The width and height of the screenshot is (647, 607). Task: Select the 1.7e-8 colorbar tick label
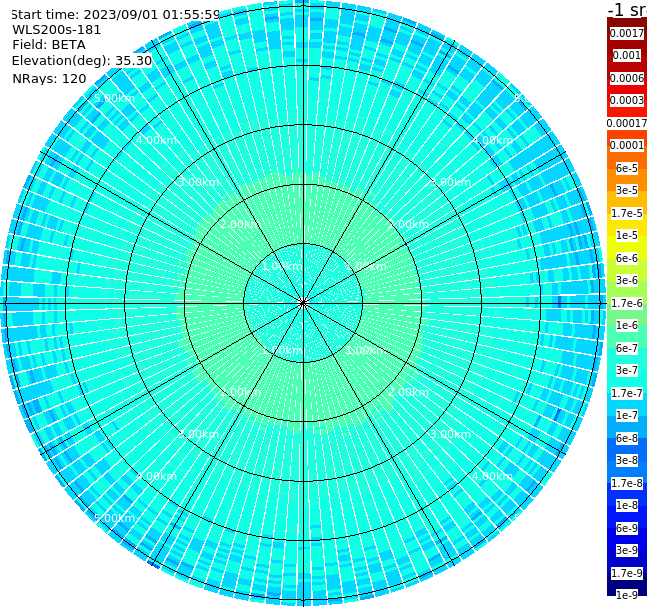(627, 483)
